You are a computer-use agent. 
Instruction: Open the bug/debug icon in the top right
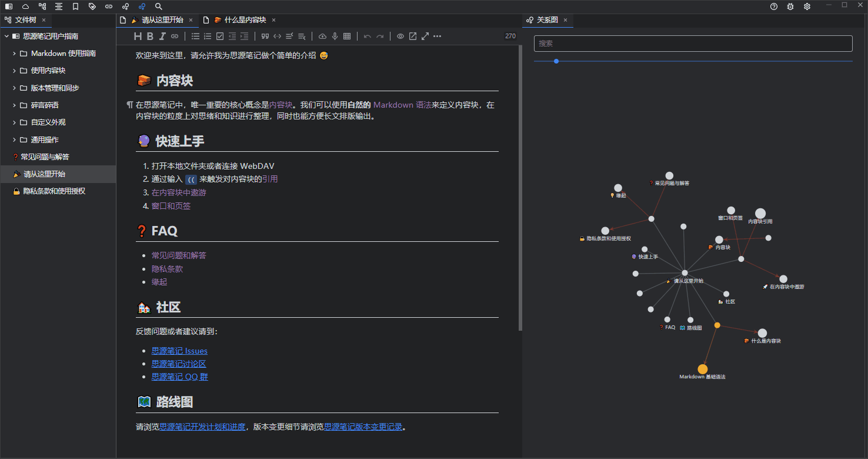[x=790, y=6]
